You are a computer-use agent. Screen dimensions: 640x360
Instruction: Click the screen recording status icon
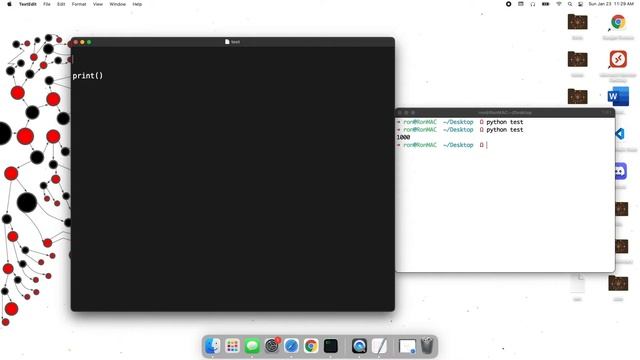(x=509, y=4)
